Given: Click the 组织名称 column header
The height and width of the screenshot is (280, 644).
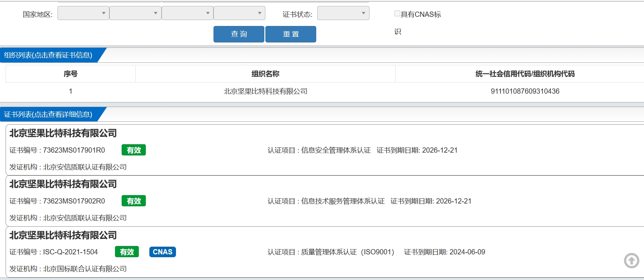Looking at the screenshot, I should (x=265, y=74).
